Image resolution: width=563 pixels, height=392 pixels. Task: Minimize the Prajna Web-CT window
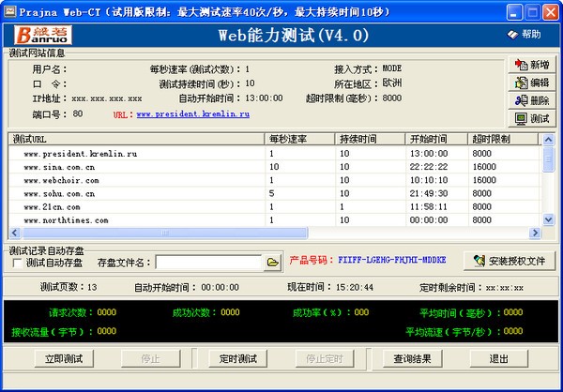click(514, 13)
